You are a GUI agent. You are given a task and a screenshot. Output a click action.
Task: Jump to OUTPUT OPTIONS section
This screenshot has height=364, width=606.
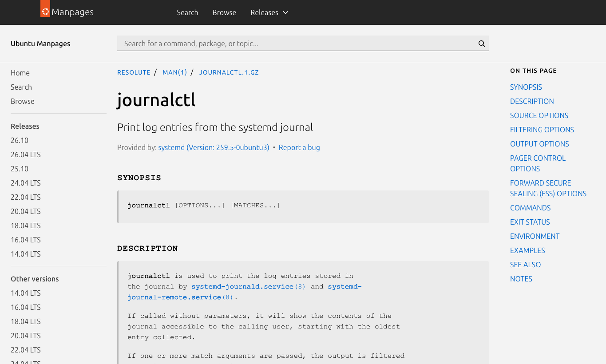539,144
